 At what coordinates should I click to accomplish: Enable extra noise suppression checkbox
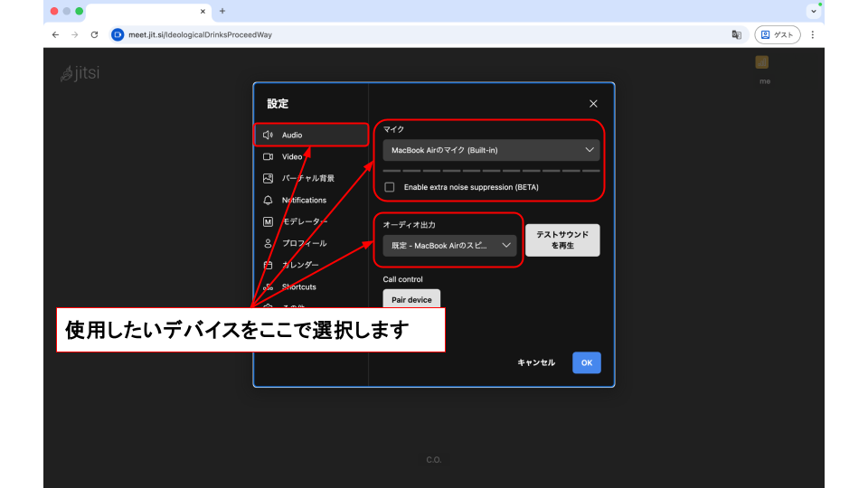tap(390, 187)
